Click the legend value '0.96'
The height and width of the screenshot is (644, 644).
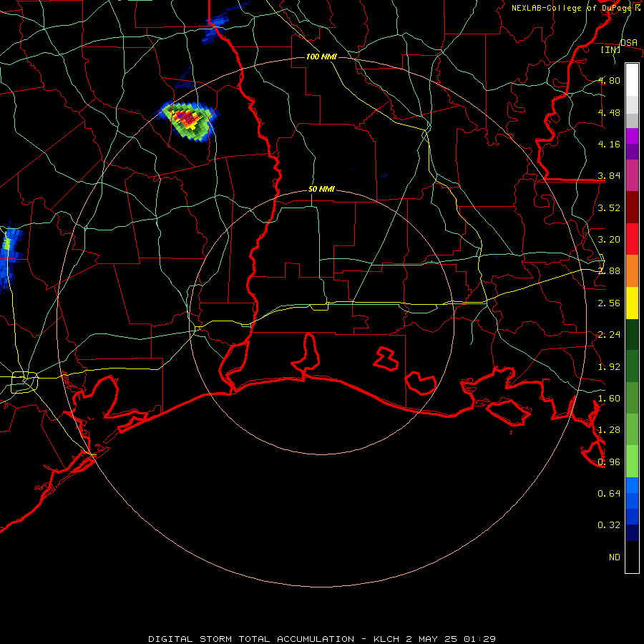pos(609,462)
